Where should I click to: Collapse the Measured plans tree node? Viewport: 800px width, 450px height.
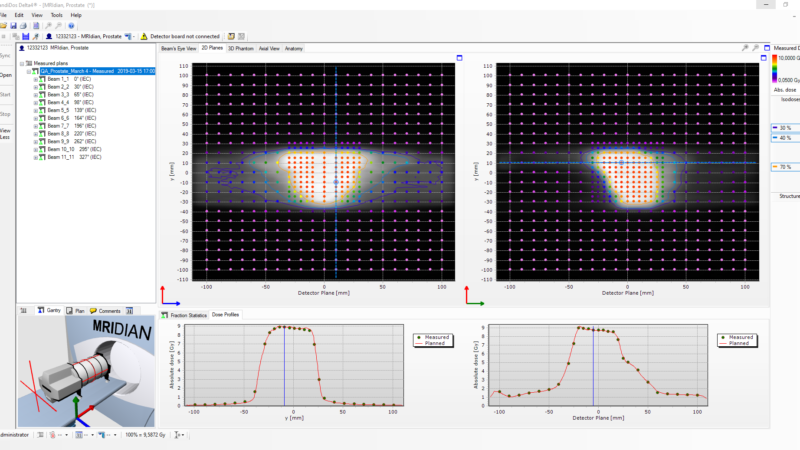pyautogui.click(x=22, y=64)
